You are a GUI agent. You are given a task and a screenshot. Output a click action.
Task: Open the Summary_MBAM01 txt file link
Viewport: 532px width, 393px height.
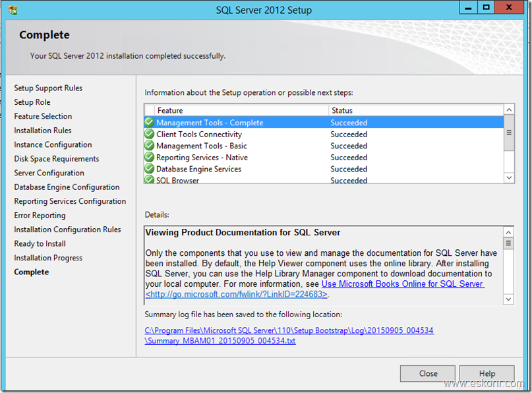pos(220,341)
